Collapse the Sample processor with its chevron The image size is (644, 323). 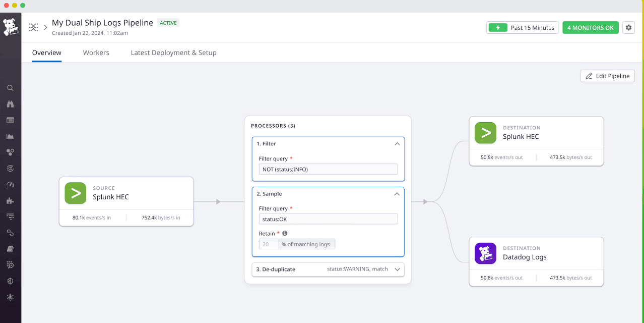397,194
